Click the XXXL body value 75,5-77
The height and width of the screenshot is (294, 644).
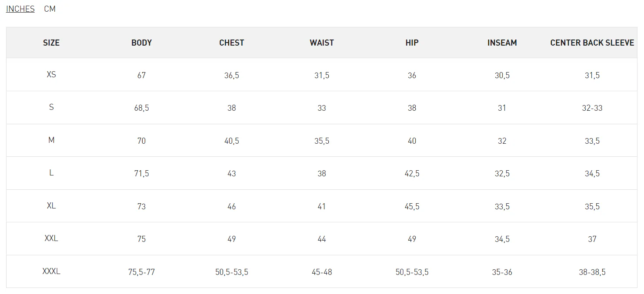(141, 272)
